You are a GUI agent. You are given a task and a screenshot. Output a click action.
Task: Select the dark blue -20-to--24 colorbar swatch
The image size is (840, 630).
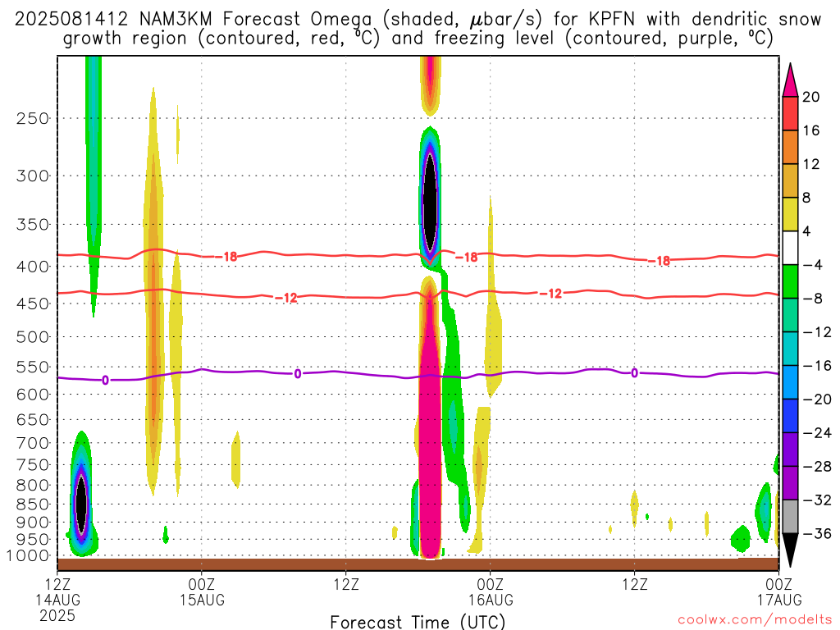click(x=790, y=416)
